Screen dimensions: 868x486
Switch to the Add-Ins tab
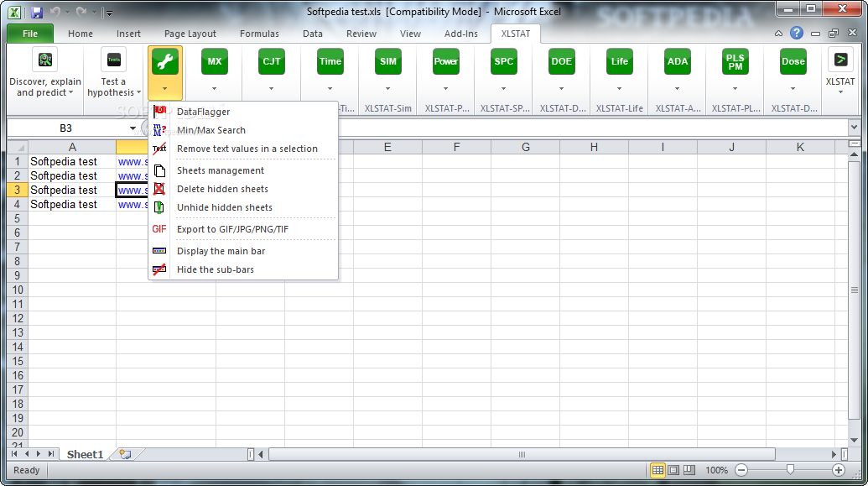tap(460, 34)
